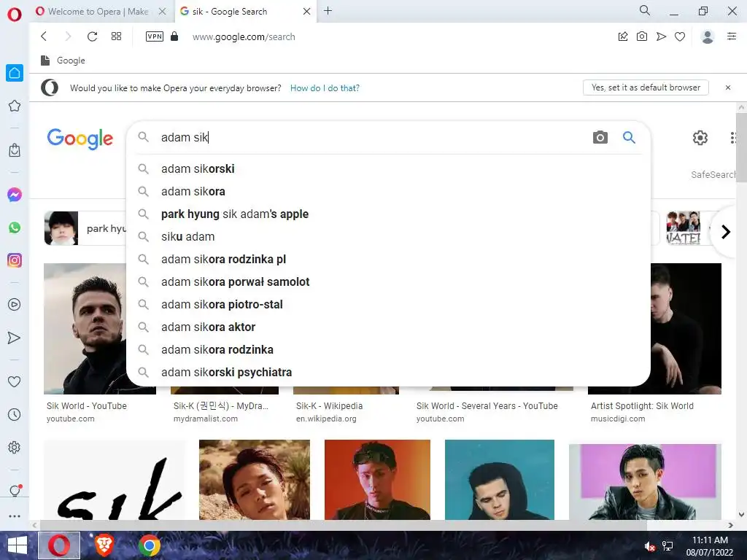Launch WhatsApp from the sidebar
This screenshot has width=747, height=560.
(x=15, y=227)
